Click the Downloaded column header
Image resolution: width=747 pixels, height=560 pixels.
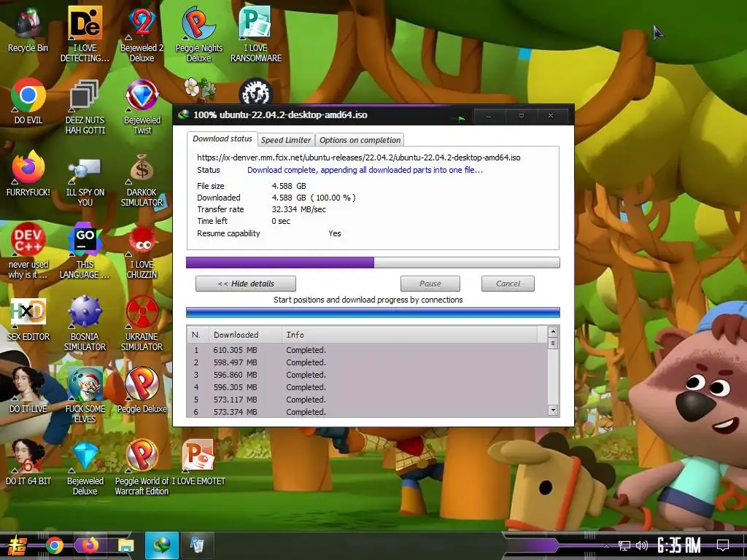(245, 335)
